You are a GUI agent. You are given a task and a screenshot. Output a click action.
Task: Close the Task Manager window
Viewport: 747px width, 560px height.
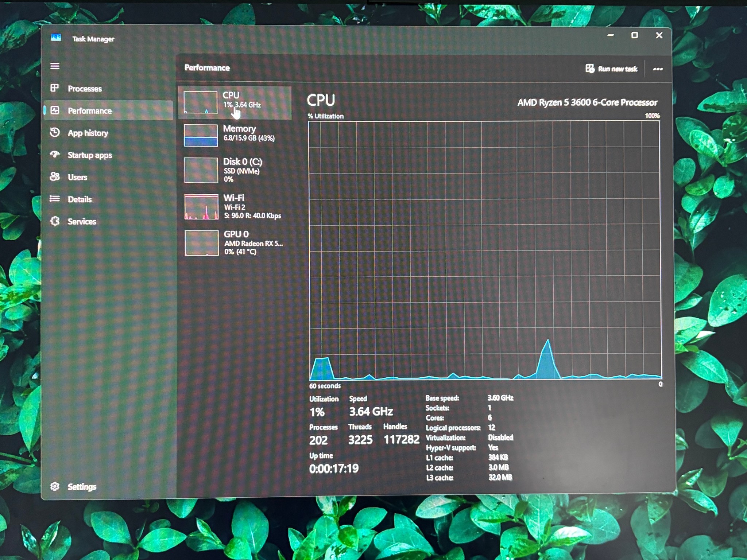[659, 35]
